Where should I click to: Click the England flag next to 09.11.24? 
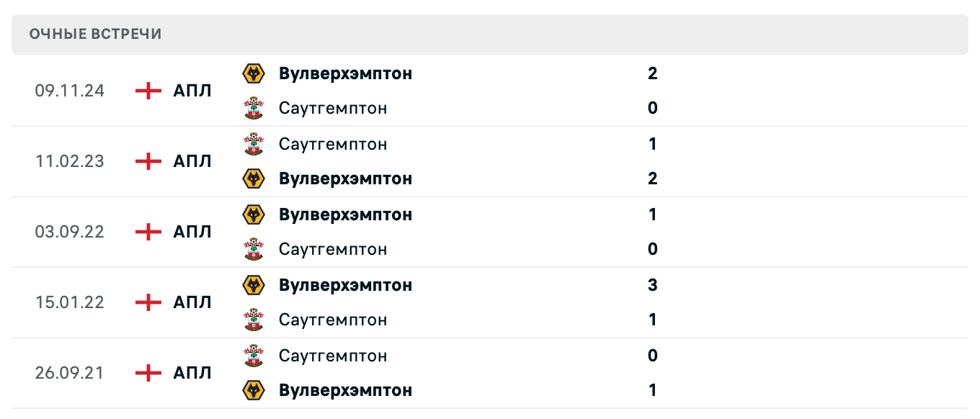(x=147, y=91)
